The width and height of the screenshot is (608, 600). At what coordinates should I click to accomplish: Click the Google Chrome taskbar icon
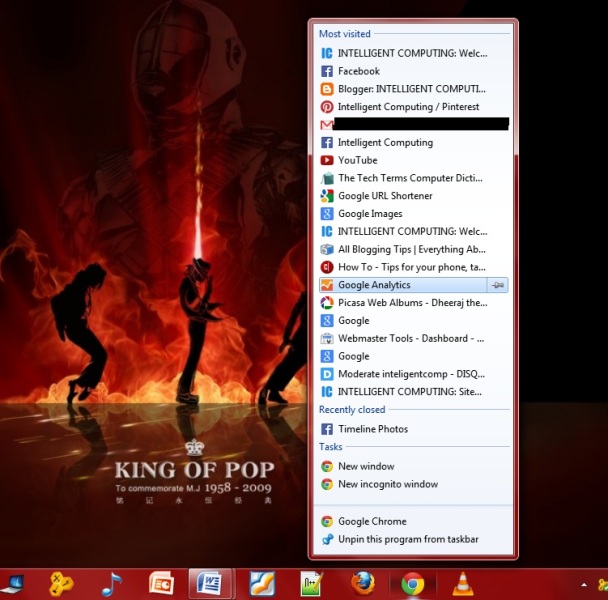click(x=413, y=584)
